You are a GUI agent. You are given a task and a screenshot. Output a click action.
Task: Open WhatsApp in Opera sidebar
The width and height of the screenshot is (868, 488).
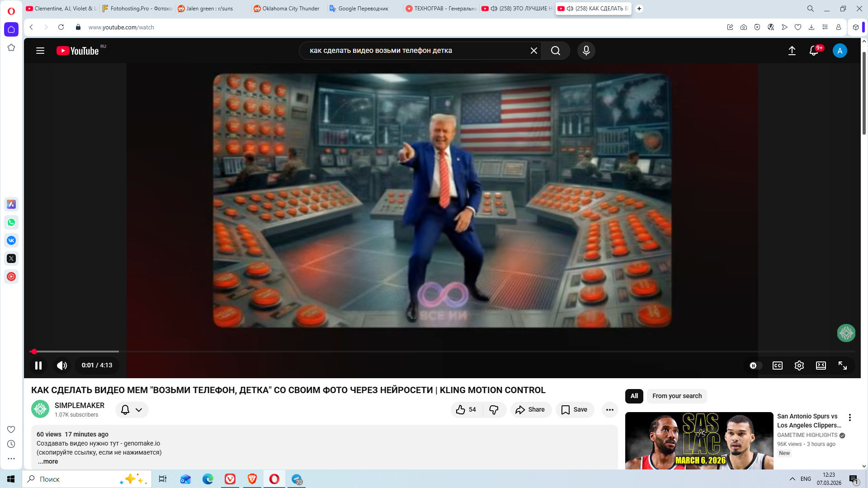11,222
